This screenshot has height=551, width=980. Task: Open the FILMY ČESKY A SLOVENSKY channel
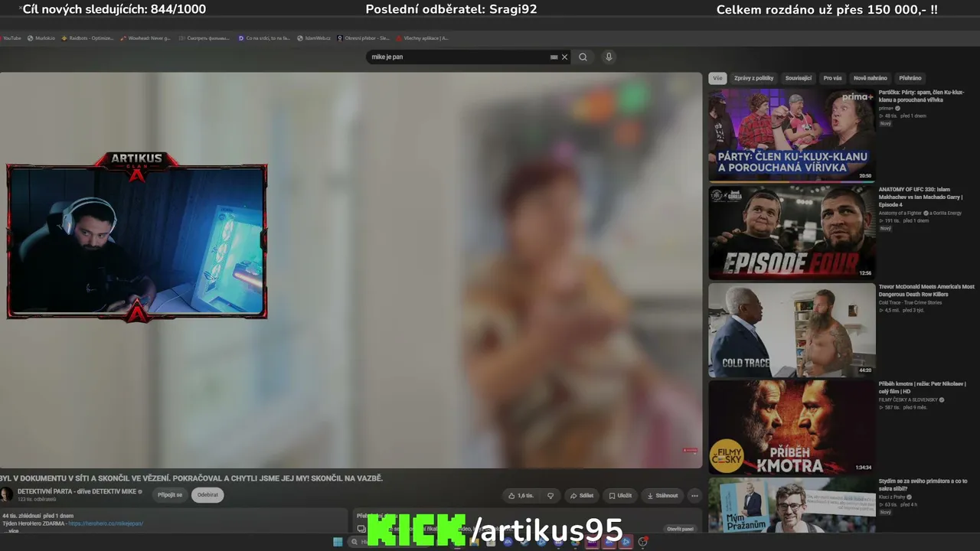point(909,399)
